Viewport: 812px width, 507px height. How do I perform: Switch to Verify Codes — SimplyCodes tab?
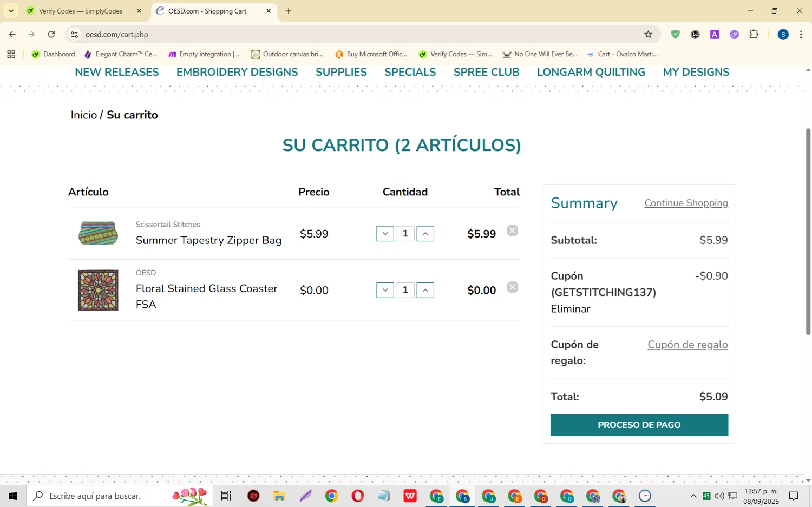(x=80, y=11)
